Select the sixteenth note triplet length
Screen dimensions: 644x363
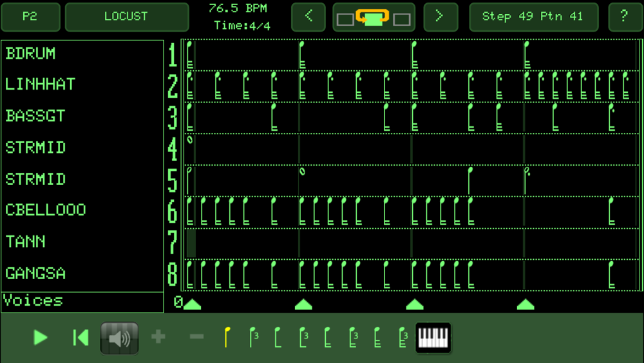point(353,337)
